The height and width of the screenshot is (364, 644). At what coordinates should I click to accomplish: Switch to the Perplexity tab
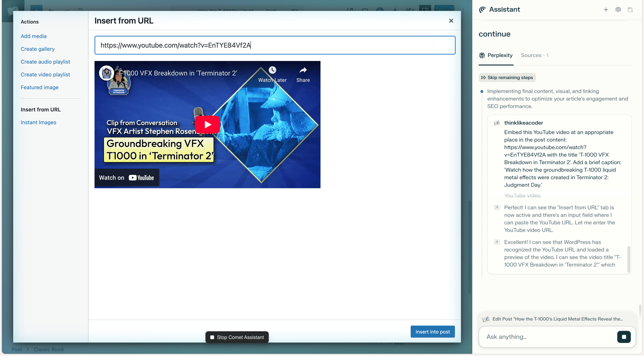click(x=496, y=55)
